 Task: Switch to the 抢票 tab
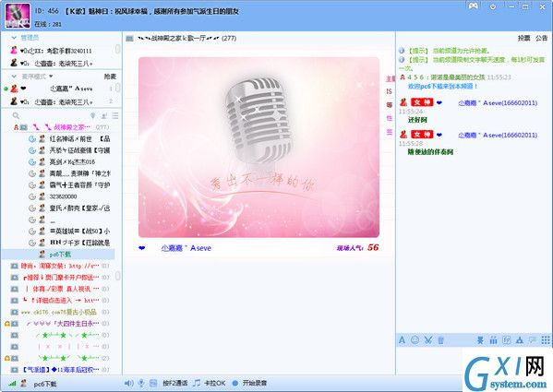tap(523, 38)
